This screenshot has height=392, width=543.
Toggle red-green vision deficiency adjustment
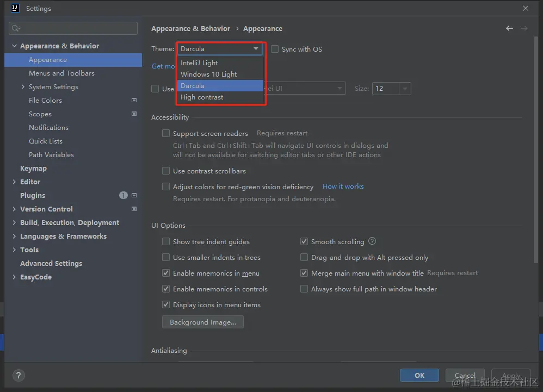pyautogui.click(x=166, y=187)
